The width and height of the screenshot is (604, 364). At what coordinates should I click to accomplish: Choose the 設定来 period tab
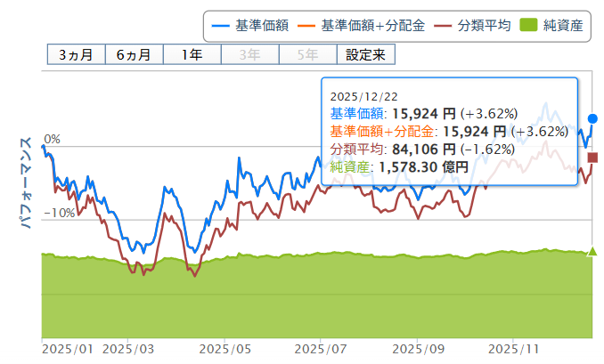(x=365, y=54)
